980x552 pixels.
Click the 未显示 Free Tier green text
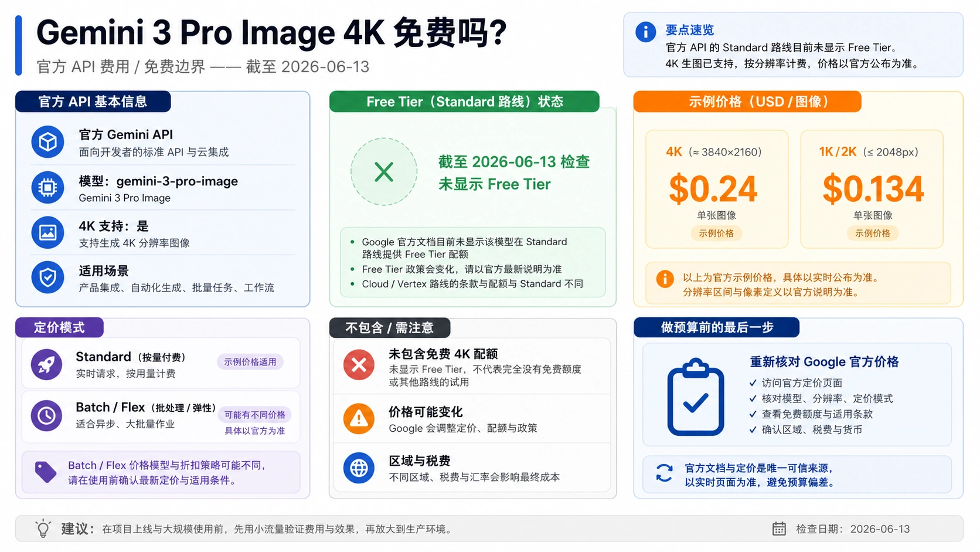[x=495, y=184]
